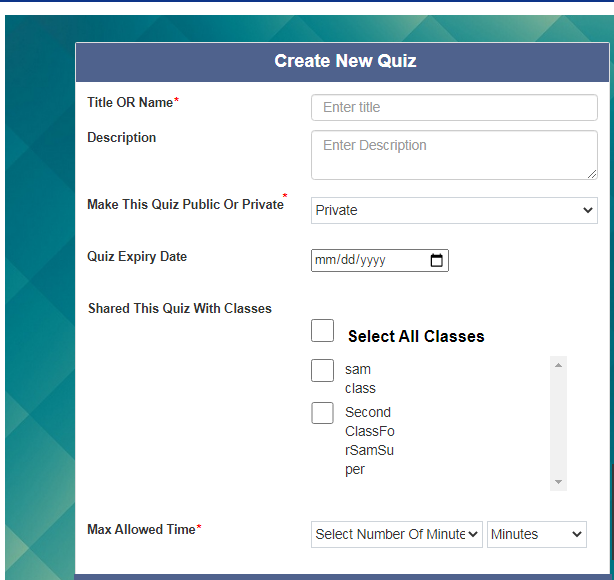Image resolution: width=614 pixels, height=580 pixels.
Task: Click the Select All Classes label text
Action: tap(416, 337)
